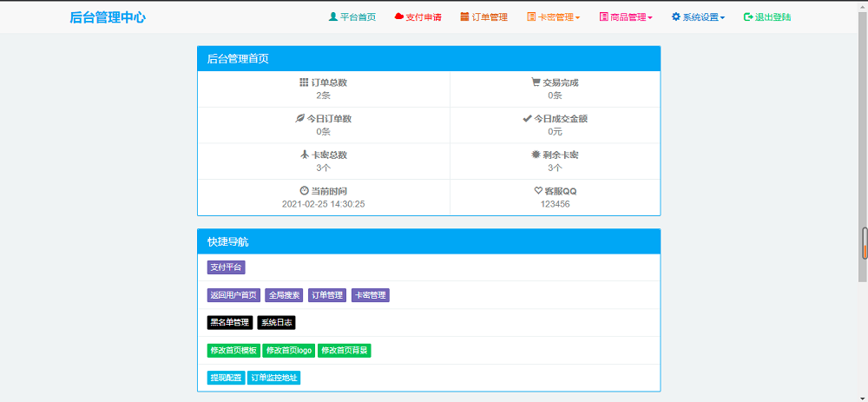Click the vertical page scrollbar thumb
Image resolution: width=868 pixels, height=402 pixels.
[864, 243]
